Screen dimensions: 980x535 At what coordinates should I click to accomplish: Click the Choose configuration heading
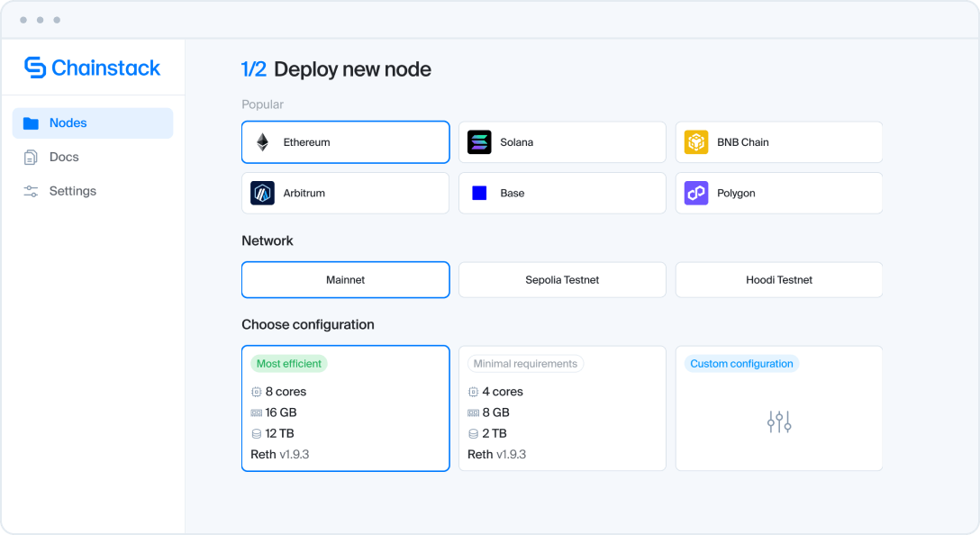tap(308, 324)
